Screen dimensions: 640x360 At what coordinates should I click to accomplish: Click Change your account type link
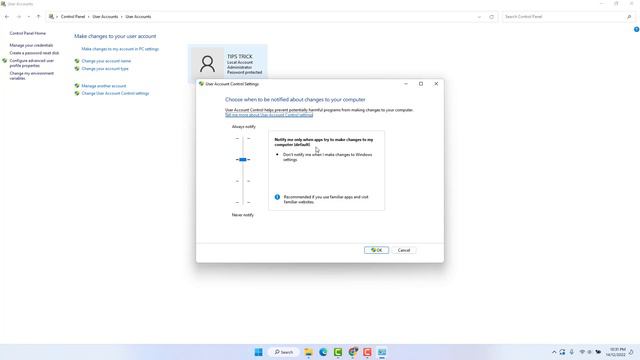point(105,69)
